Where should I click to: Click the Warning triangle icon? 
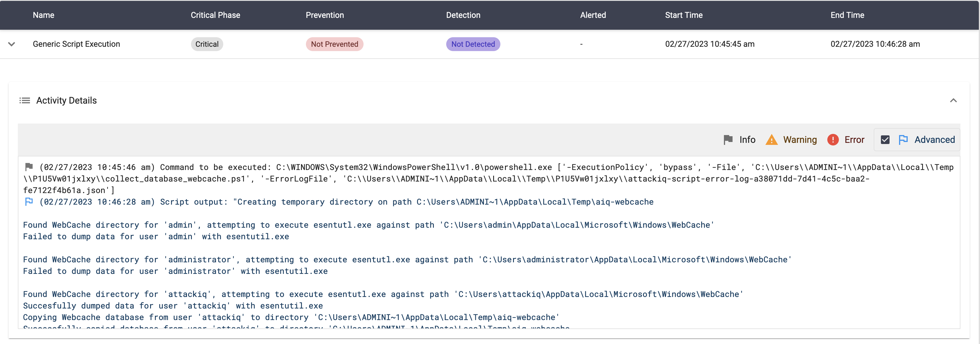pyautogui.click(x=771, y=140)
